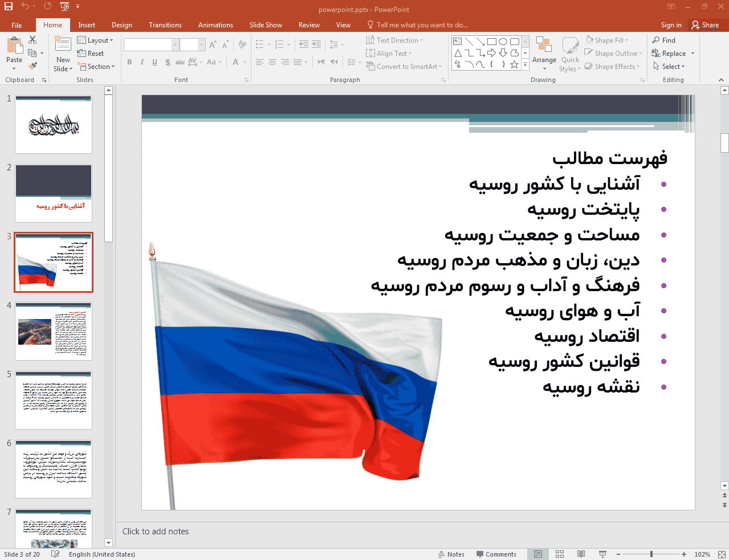Toggle the Notes pane in the status bar
729x560 pixels.
pyautogui.click(x=451, y=554)
